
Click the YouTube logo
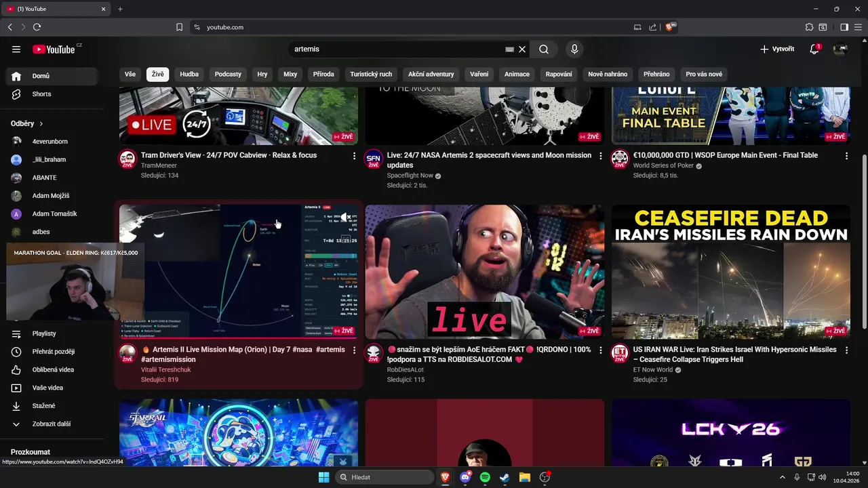tap(54, 49)
